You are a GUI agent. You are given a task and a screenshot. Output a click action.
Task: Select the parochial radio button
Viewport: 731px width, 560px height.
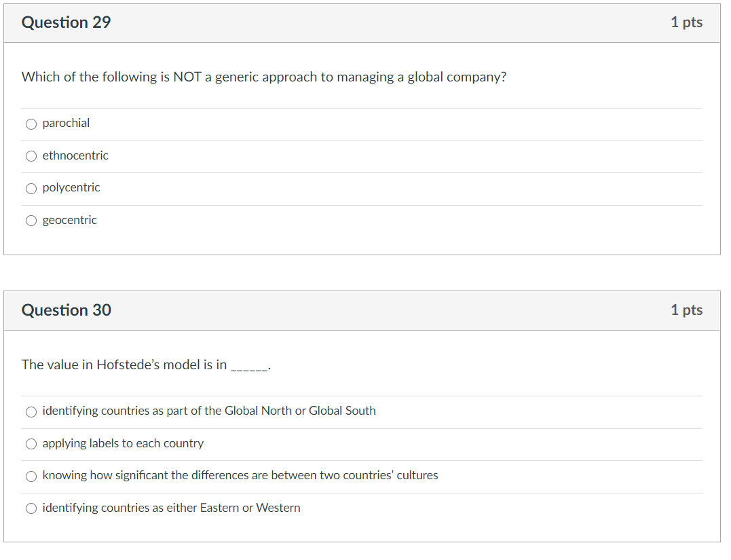(x=31, y=124)
